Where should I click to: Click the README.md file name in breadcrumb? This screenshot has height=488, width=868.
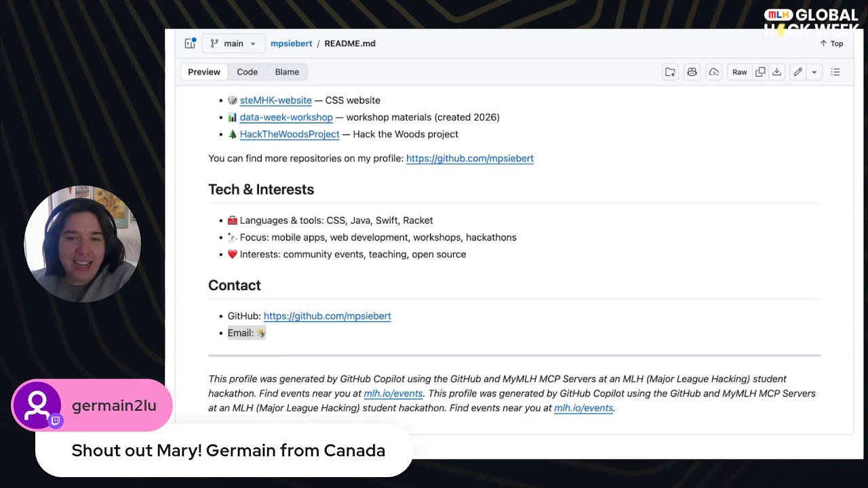point(350,43)
